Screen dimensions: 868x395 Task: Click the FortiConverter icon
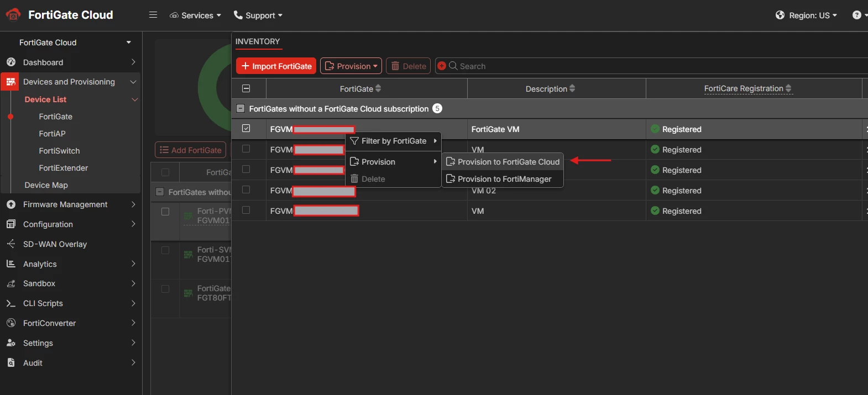[x=11, y=323]
